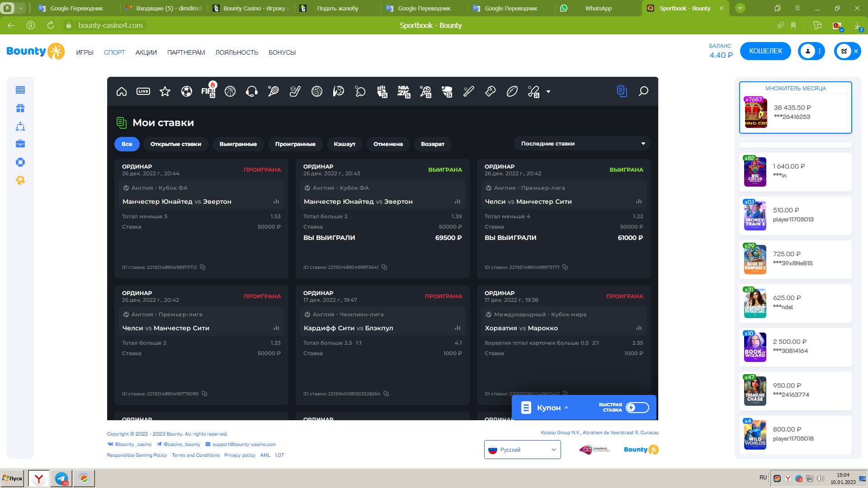The height and width of the screenshot is (488, 868).
Task: Open Responsible Gaming Policy link
Action: click(137, 455)
